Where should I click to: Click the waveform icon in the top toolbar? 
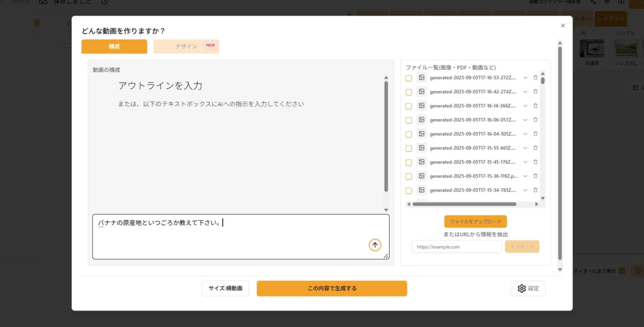point(607,2)
